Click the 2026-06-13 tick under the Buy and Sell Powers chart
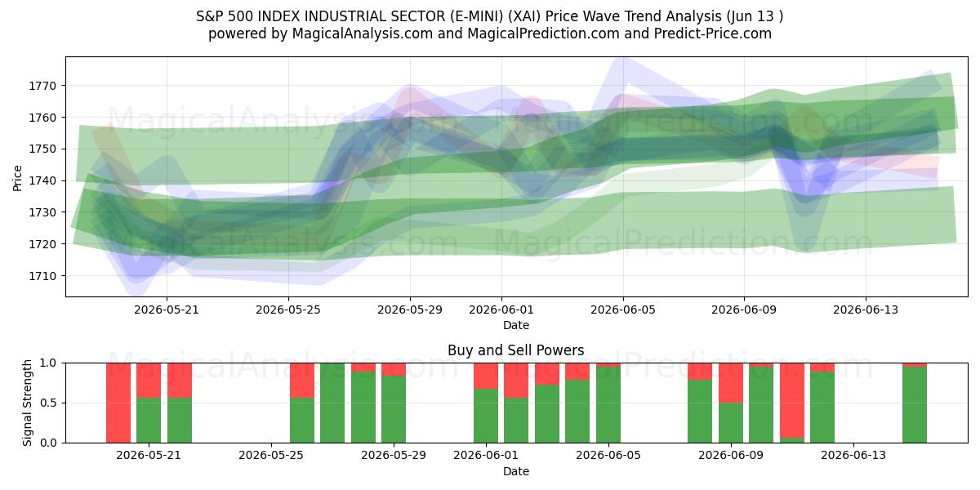 [x=853, y=456]
